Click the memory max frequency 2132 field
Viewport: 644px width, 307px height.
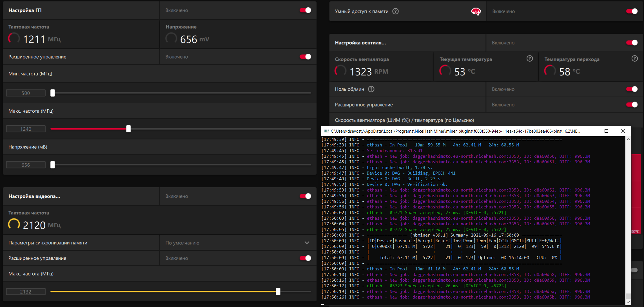26,292
